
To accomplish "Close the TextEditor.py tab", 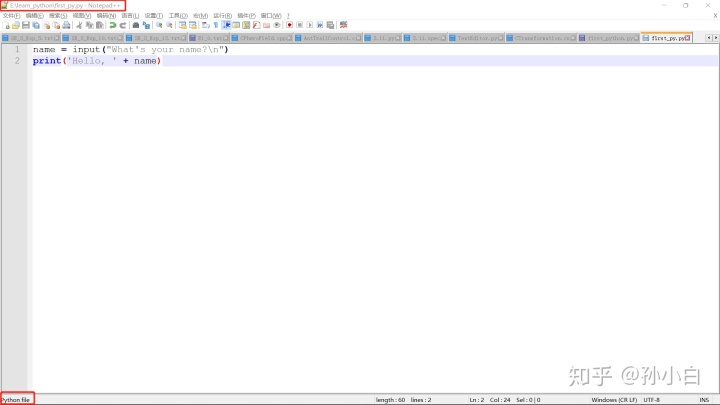I will click(x=501, y=38).
